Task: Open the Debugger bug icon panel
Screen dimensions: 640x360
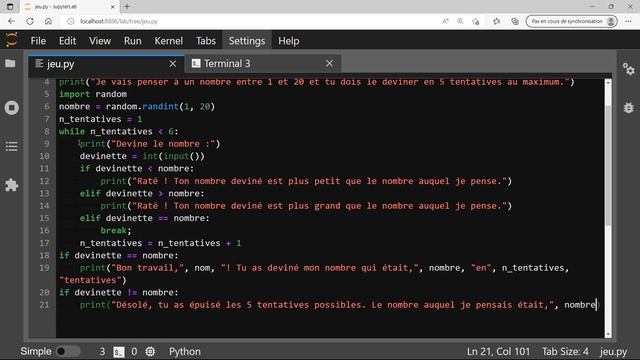Action: (629, 107)
